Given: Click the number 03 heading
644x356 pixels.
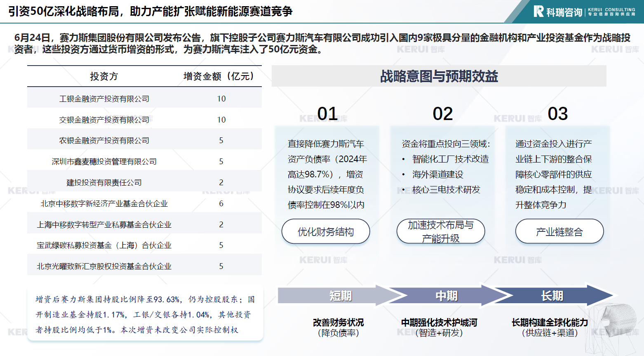Looking at the screenshot, I should pos(558,114).
